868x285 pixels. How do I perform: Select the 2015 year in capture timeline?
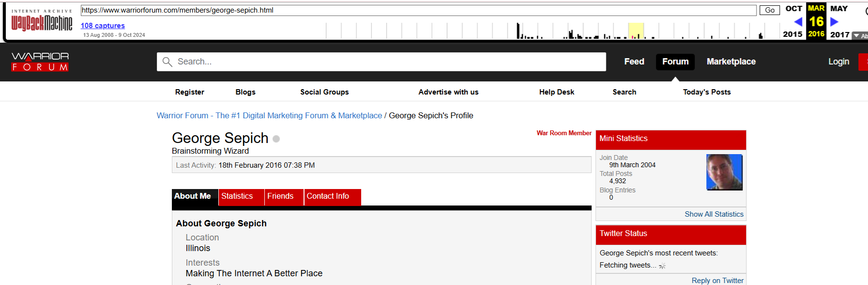(x=792, y=34)
